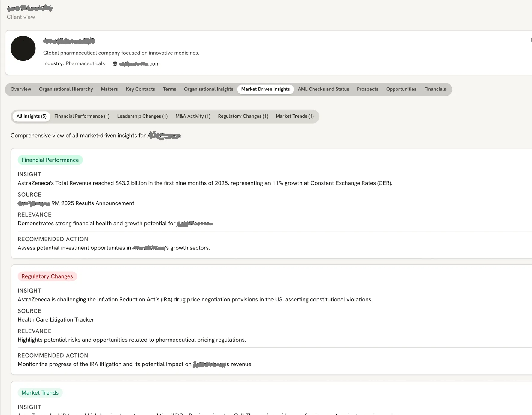Click the "Client view" label
The width and height of the screenshot is (532, 415).
tap(21, 17)
